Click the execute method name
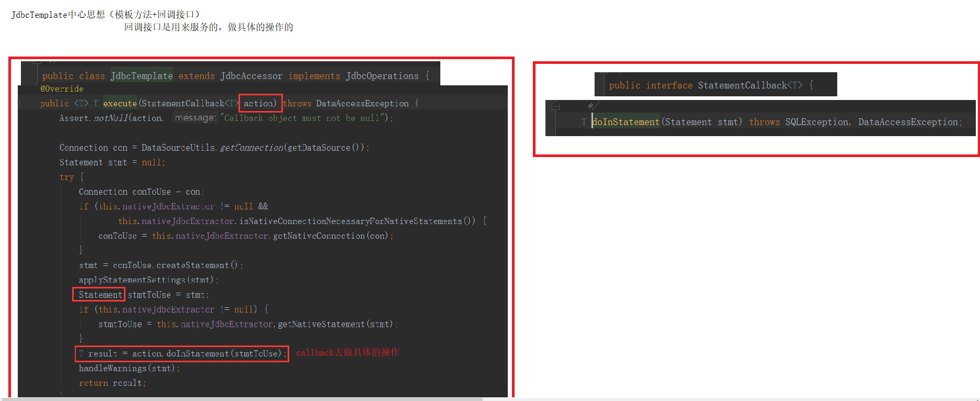980x401 pixels. [x=120, y=104]
